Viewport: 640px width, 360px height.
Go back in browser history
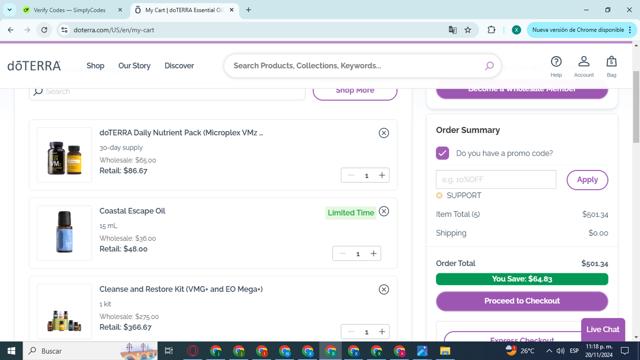pyautogui.click(x=11, y=30)
